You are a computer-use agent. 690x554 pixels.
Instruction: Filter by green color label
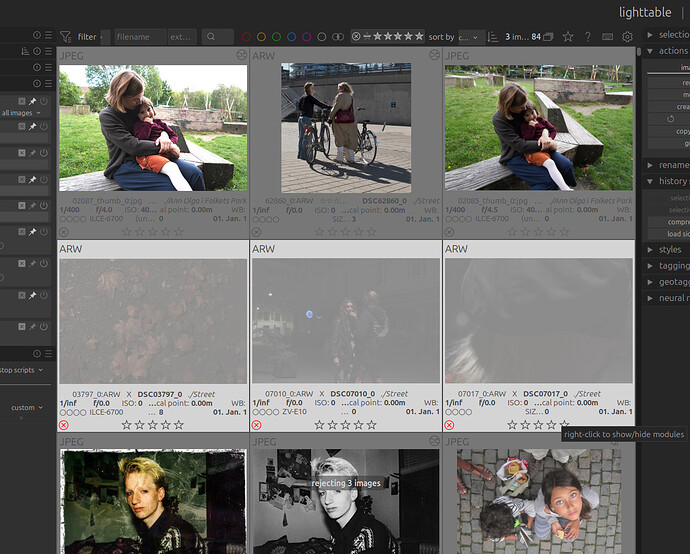[276, 37]
